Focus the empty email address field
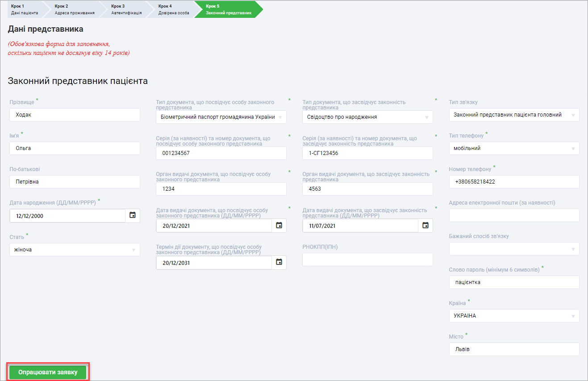Viewport: 588px width, 381px height. (x=514, y=215)
